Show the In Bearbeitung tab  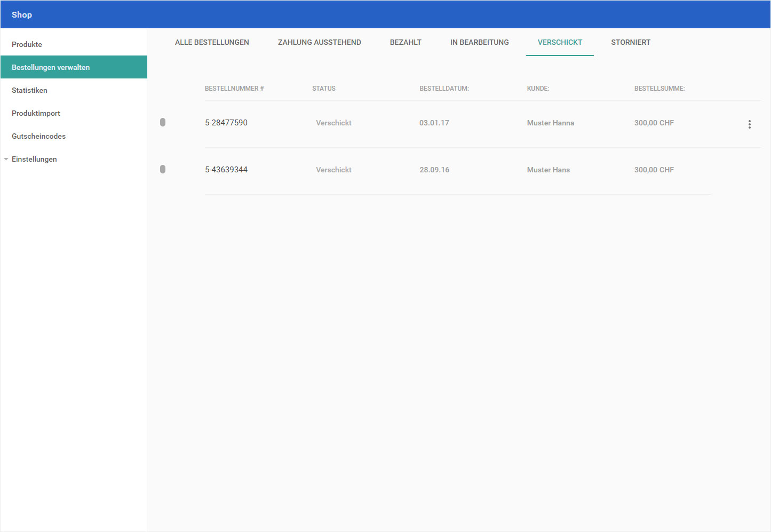point(480,42)
